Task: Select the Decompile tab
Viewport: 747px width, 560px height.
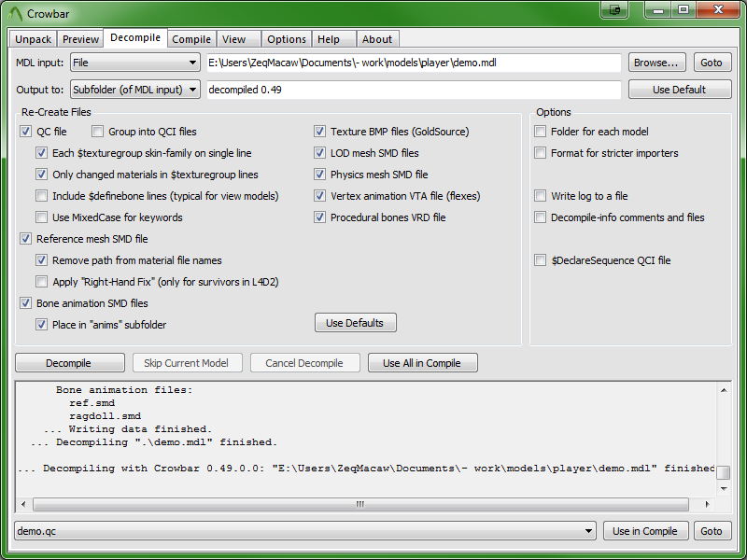Action: [x=135, y=37]
